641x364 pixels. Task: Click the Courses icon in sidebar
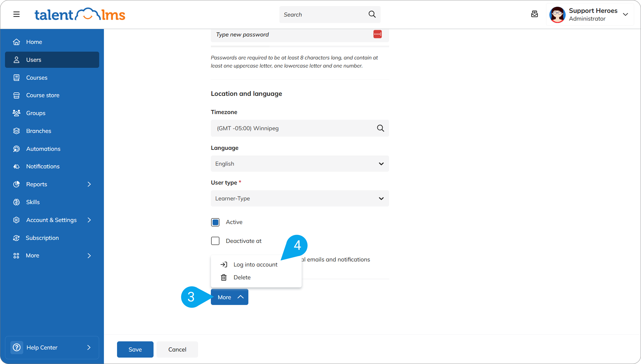pyautogui.click(x=16, y=77)
